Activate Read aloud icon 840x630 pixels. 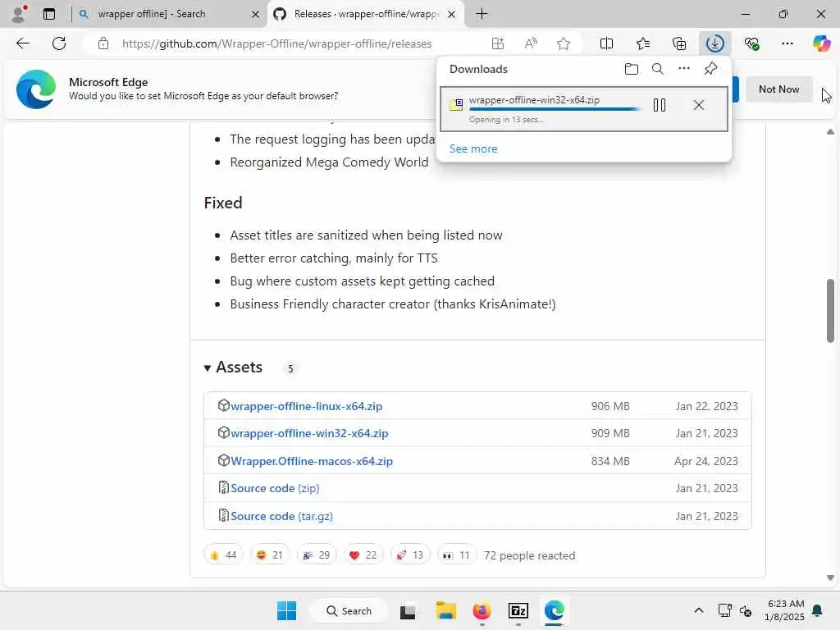click(531, 43)
